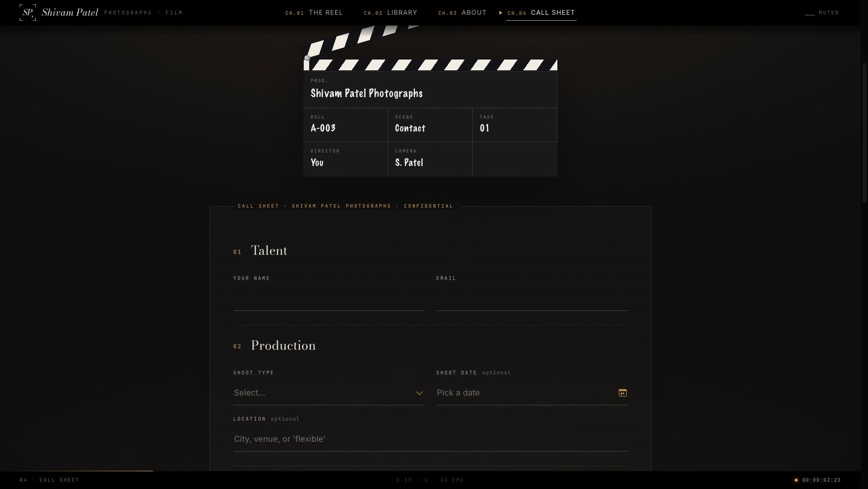Toggle the Muted sound control
Screen dimensions: 868x489
tap(822, 13)
